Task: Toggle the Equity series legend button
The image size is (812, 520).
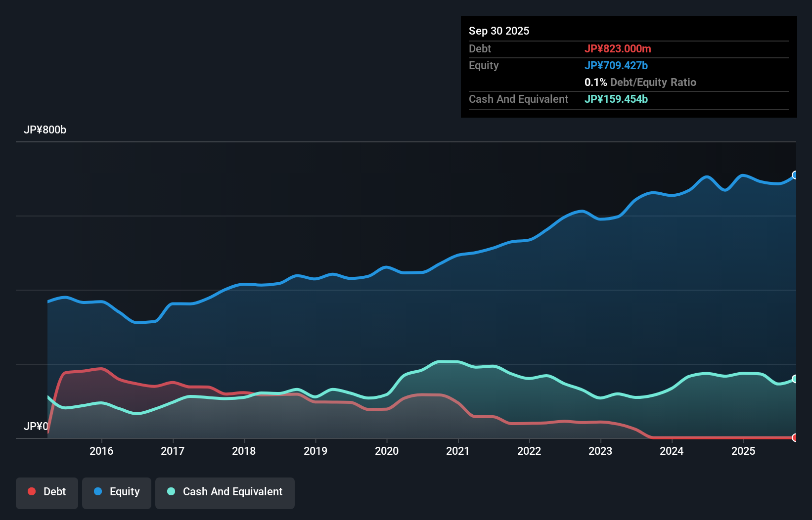Action: pos(117,493)
